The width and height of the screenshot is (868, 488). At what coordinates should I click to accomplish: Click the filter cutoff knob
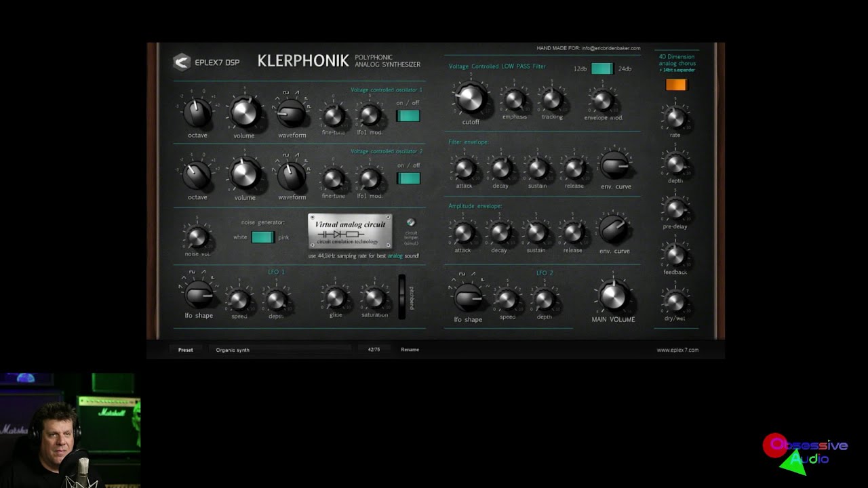470,99
